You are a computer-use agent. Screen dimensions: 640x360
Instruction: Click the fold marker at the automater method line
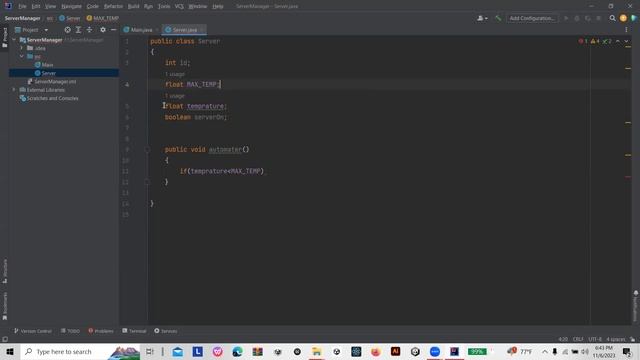(148, 149)
